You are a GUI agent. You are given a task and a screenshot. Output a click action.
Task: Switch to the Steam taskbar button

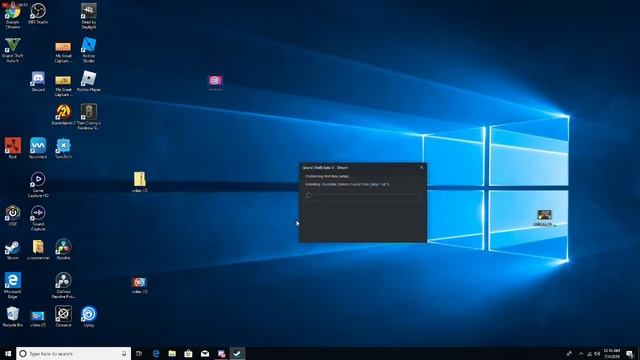click(238, 353)
